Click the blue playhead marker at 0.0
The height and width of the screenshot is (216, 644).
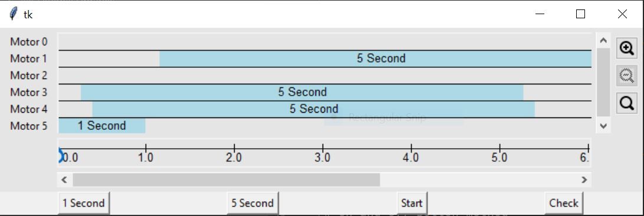(x=61, y=156)
